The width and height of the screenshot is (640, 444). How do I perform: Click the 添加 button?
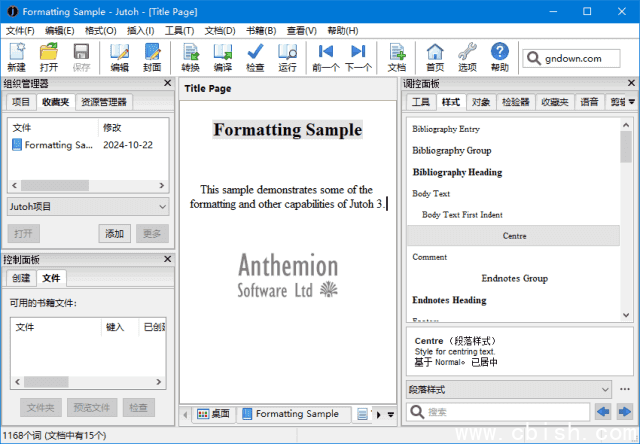114,233
